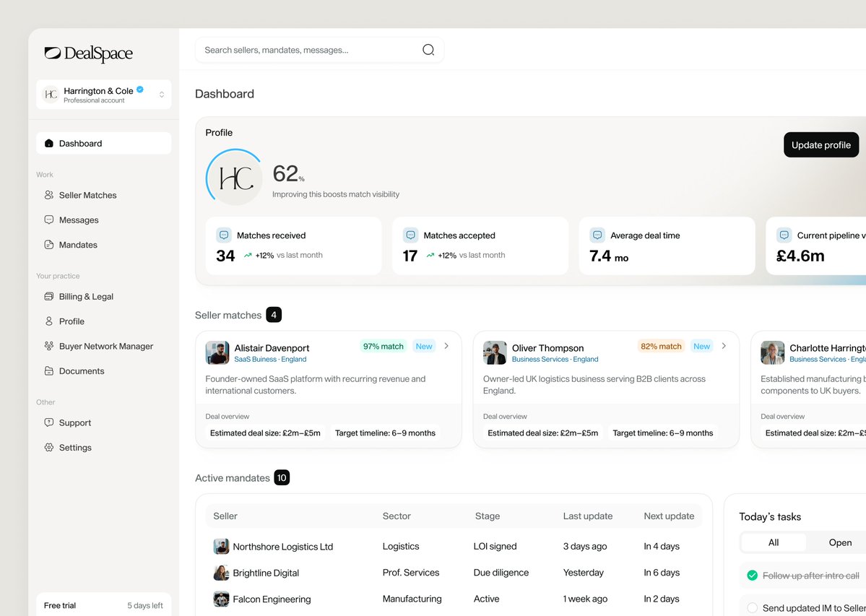Expand Alistair Davenport match card chevron
Screen dimensions: 866x616
446,346
